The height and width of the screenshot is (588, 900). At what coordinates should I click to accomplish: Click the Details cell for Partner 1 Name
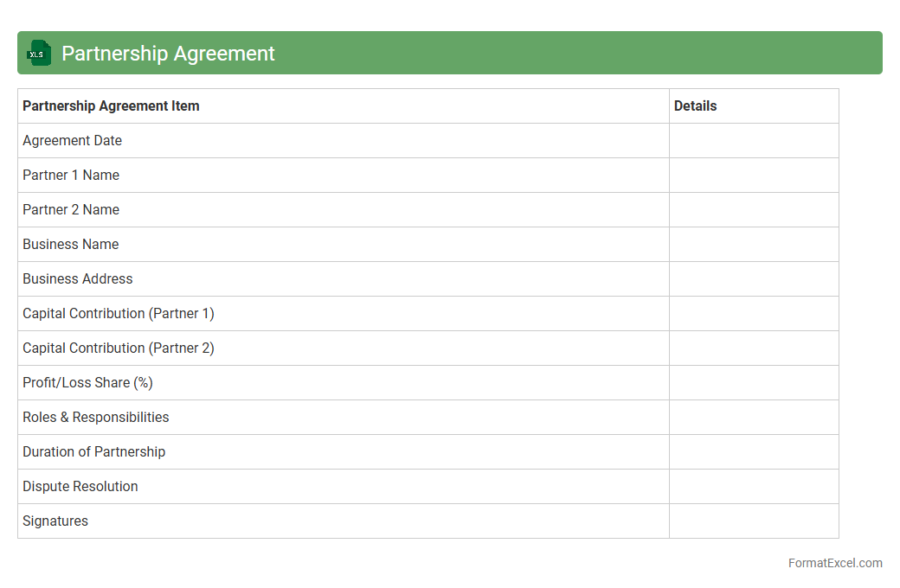[x=754, y=176]
